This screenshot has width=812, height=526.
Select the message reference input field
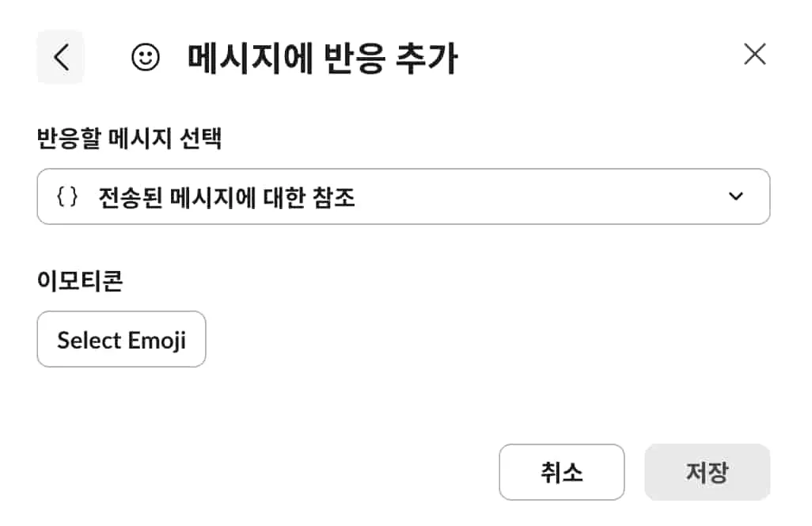click(404, 196)
